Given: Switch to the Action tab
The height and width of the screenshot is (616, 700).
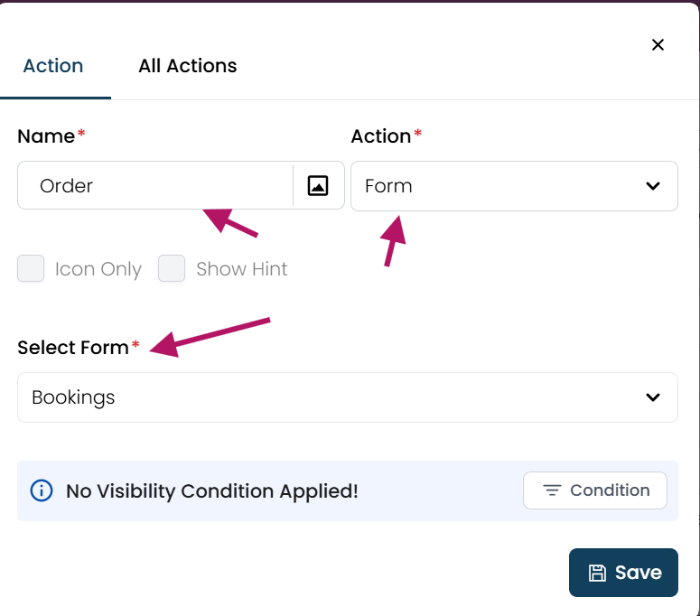Looking at the screenshot, I should coord(53,66).
